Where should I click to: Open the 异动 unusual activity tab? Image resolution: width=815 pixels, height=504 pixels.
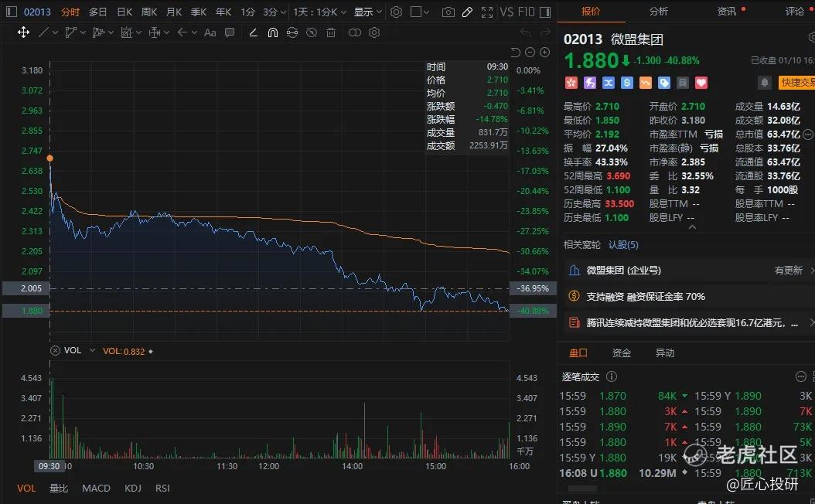665,352
